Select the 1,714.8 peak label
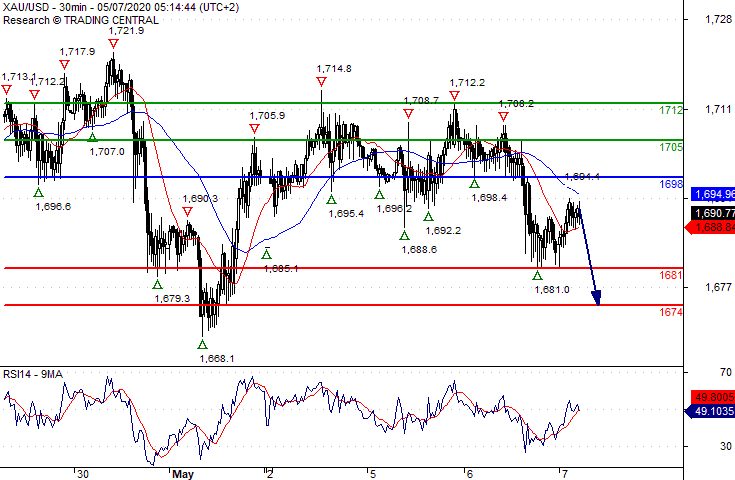 [x=334, y=69]
